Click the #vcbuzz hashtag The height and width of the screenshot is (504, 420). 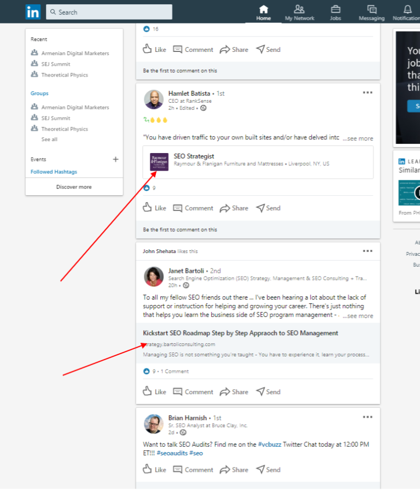coord(270,444)
